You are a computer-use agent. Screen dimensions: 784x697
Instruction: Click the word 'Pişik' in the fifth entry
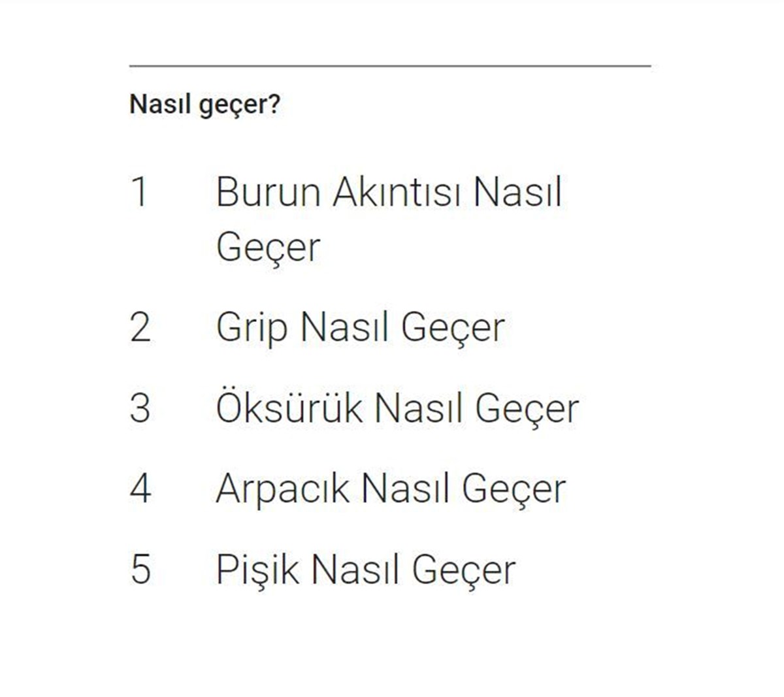pos(257,569)
